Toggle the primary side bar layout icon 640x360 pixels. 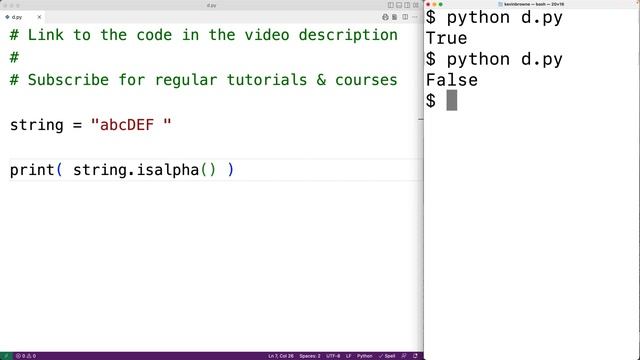(x=391, y=5)
